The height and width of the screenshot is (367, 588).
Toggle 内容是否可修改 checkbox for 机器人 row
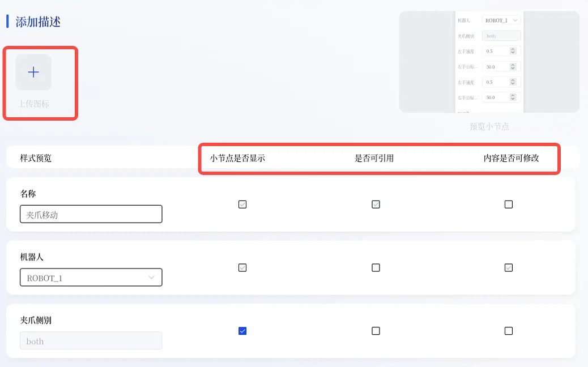[x=509, y=268]
